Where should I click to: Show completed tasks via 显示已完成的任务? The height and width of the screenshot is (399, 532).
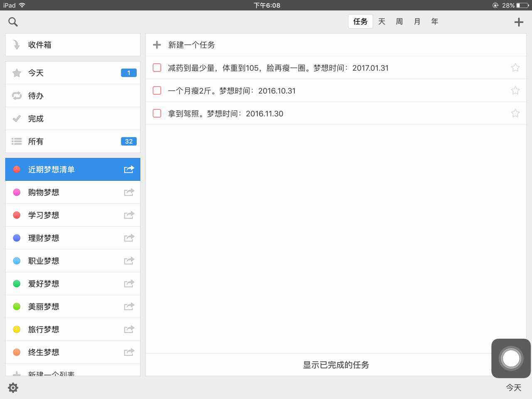point(335,365)
